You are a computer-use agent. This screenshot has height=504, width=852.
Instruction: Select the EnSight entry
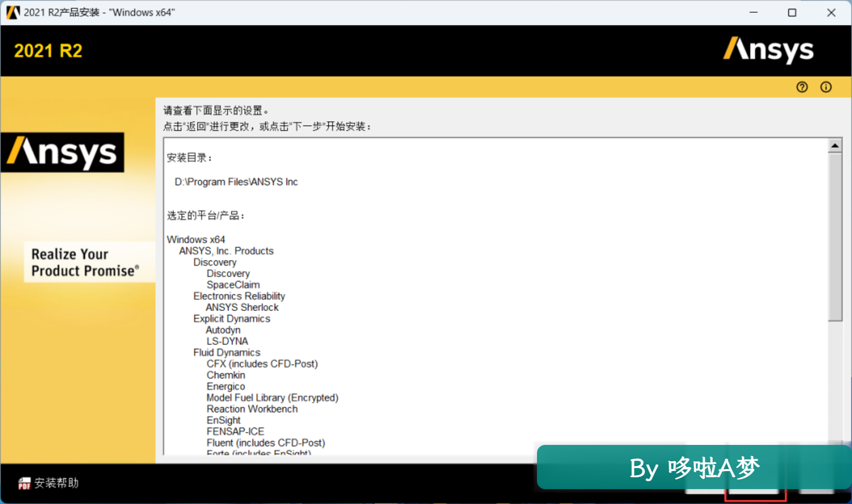click(x=224, y=420)
